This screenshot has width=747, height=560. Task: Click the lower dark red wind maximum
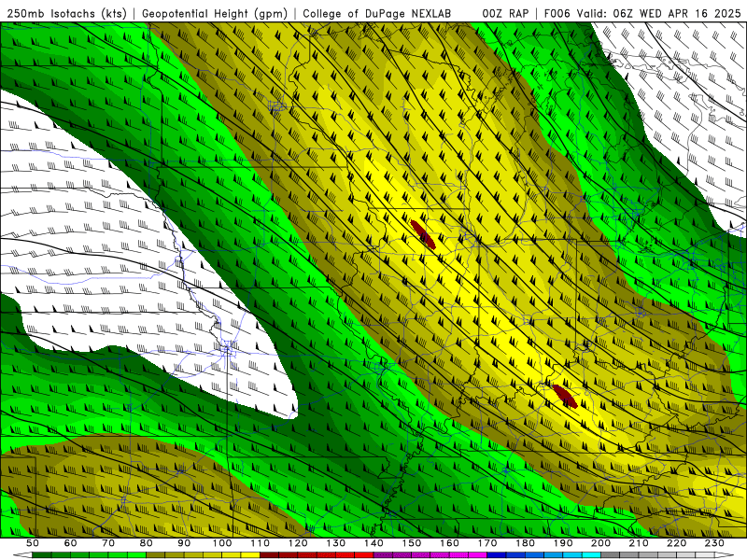565,396
